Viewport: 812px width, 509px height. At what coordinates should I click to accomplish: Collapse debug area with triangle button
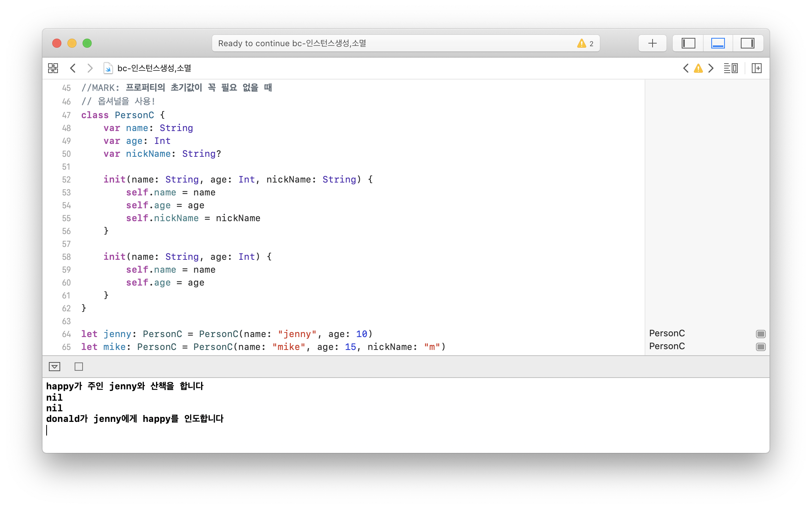[55, 366]
